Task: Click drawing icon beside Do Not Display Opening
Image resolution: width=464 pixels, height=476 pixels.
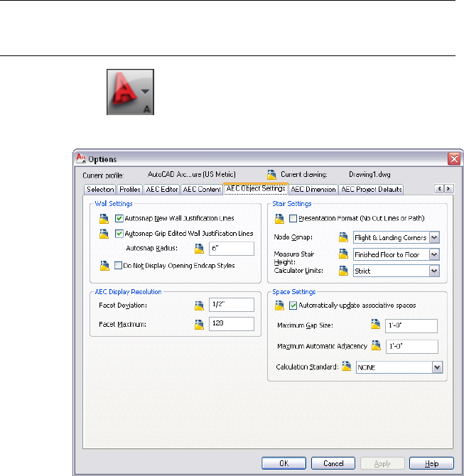Action: (104, 266)
